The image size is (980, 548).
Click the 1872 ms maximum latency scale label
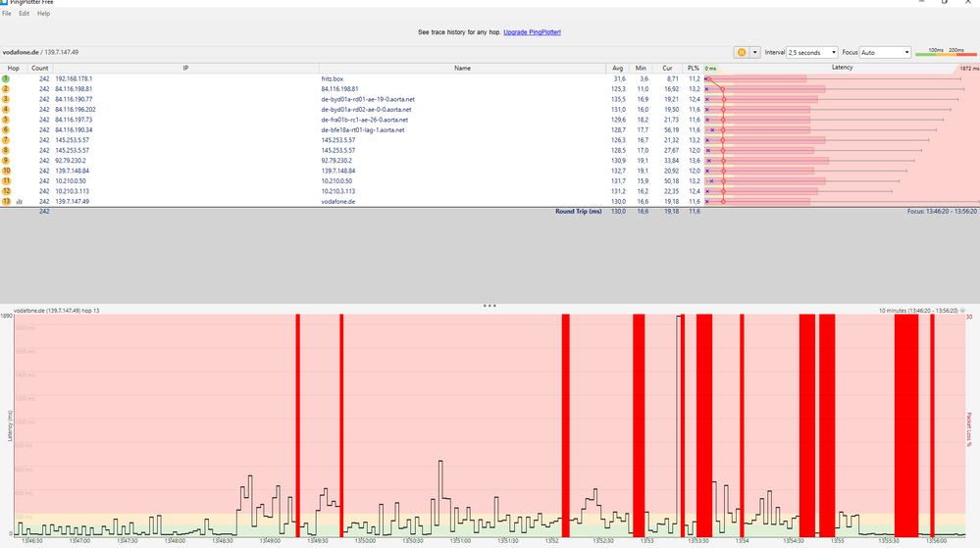[x=969, y=69]
